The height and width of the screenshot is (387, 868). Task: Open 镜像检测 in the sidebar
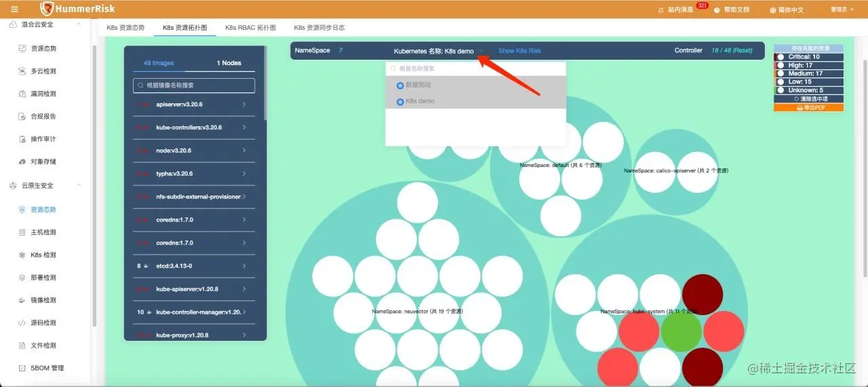(43, 299)
